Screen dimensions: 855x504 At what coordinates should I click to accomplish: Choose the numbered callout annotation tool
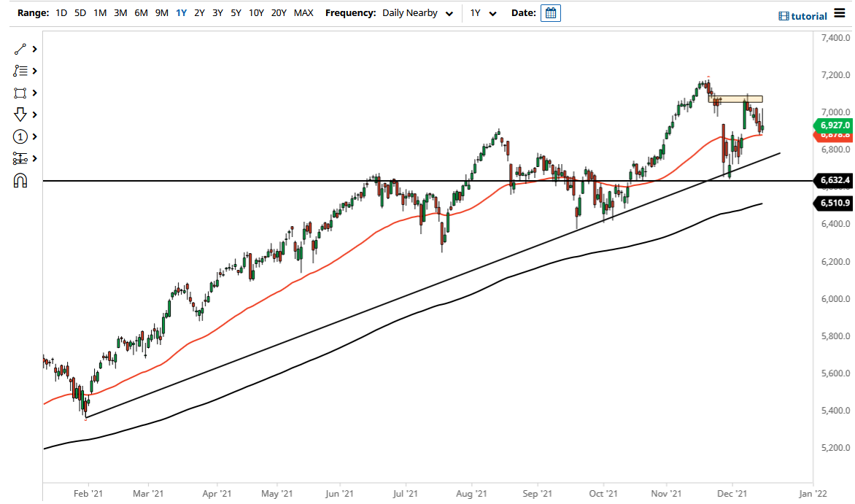pos(20,136)
